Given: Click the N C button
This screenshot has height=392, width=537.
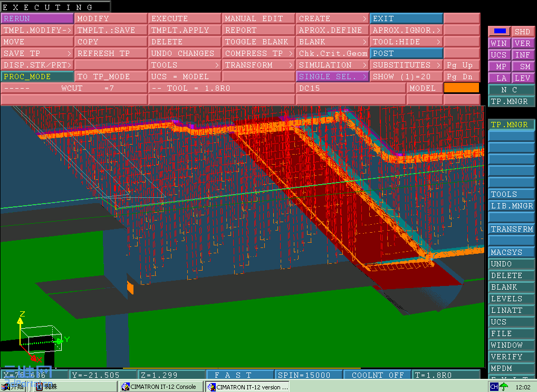Looking at the screenshot, I should pos(511,90).
